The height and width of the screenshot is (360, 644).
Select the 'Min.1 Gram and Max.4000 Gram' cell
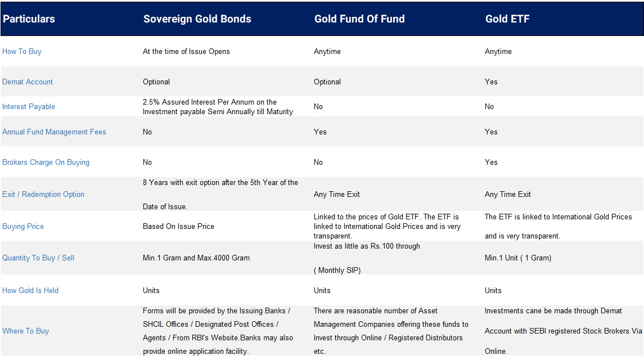tap(196, 258)
